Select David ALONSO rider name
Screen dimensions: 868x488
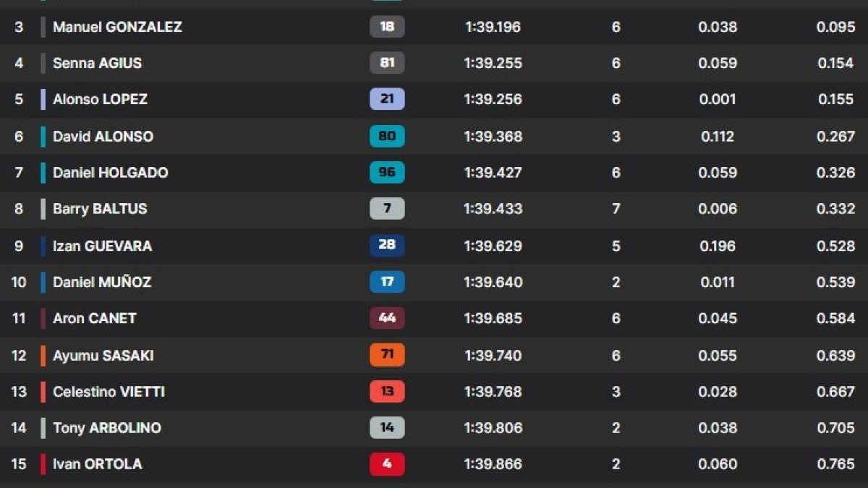103,136
